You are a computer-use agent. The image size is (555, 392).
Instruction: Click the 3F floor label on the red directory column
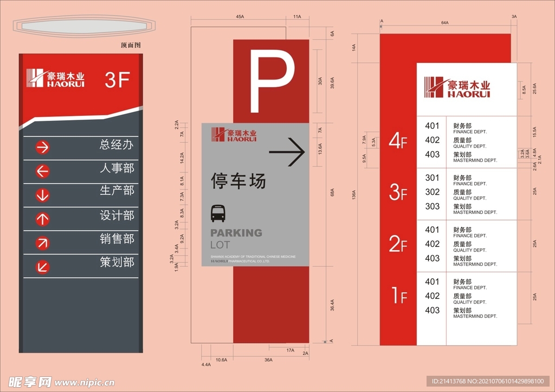[x=398, y=193]
